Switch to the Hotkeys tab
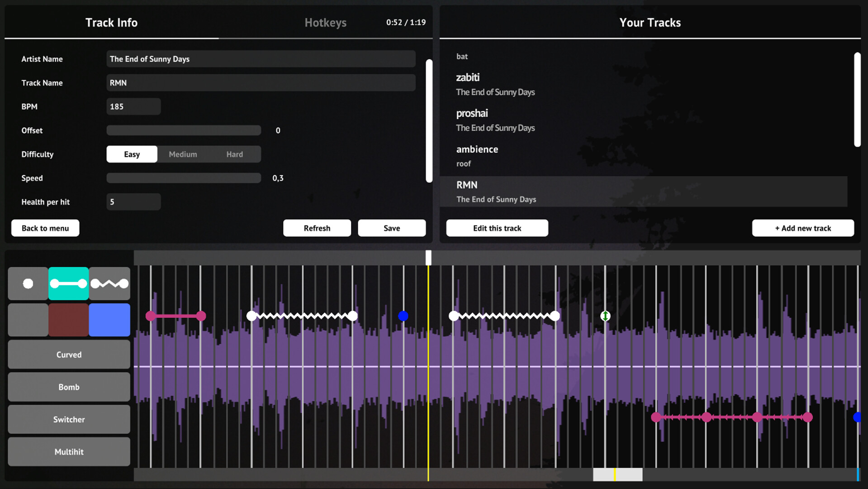The height and width of the screenshot is (489, 868). [325, 22]
